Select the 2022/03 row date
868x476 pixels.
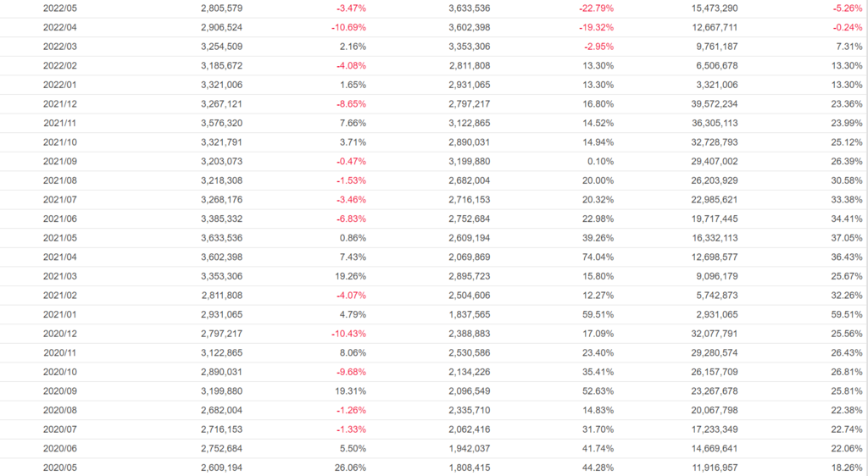[60, 47]
